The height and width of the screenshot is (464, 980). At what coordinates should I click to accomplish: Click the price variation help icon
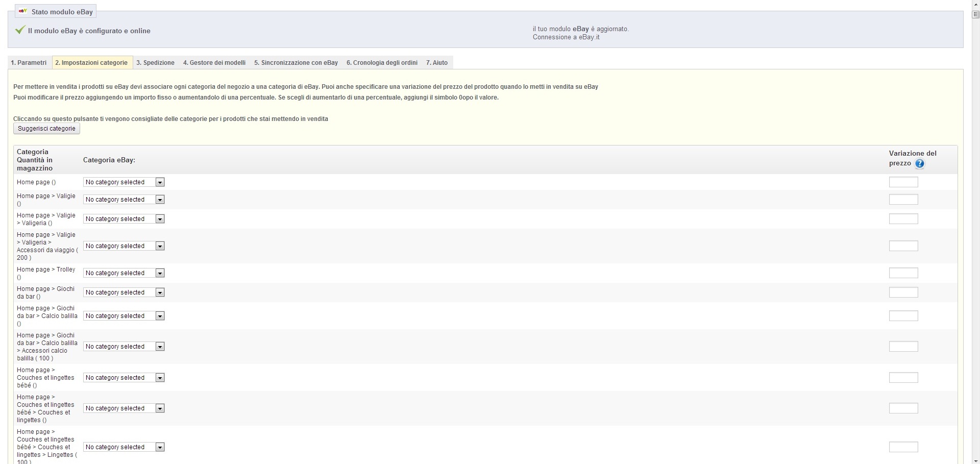coord(919,164)
